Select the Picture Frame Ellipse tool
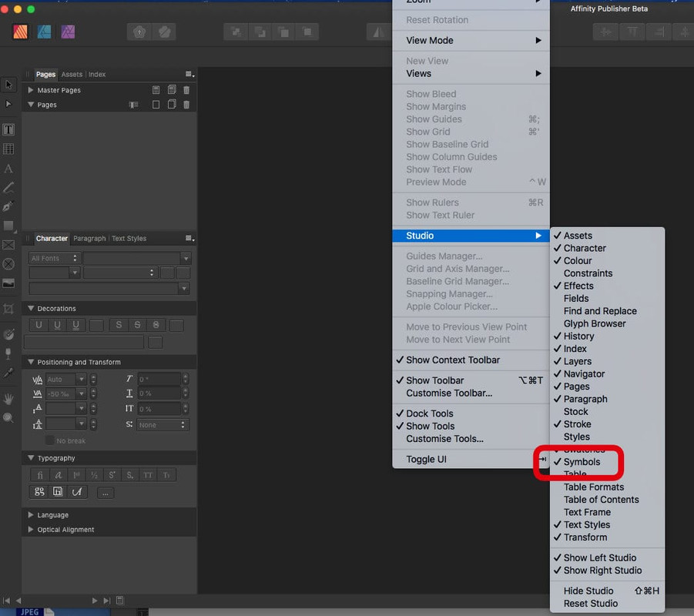This screenshot has width=694, height=616. (8, 264)
